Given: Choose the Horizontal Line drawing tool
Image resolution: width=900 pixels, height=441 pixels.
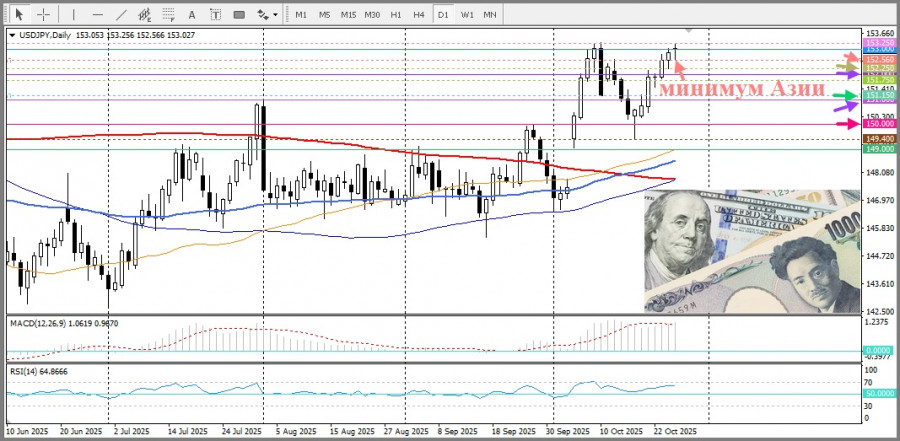Looking at the screenshot, I should pos(98,14).
